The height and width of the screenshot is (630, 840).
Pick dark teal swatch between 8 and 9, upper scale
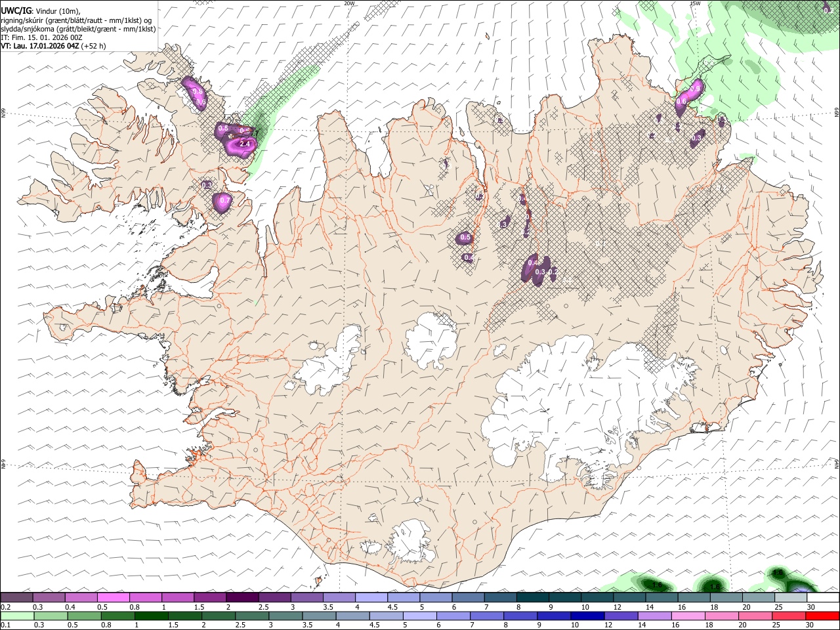(x=533, y=598)
